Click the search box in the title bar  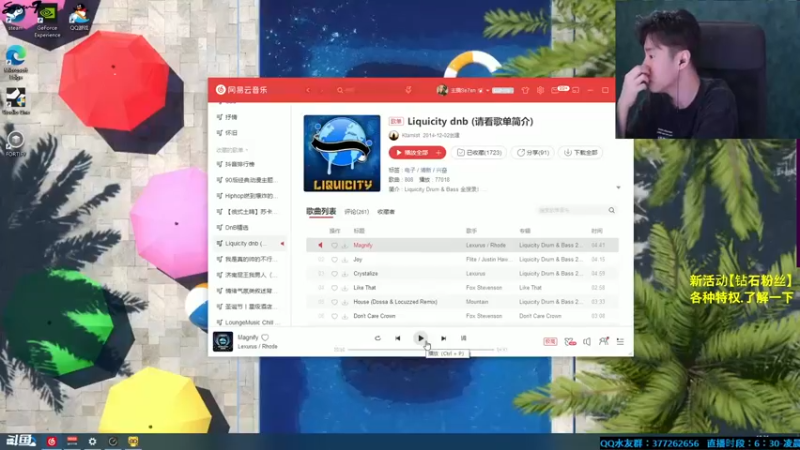click(370, 90)
